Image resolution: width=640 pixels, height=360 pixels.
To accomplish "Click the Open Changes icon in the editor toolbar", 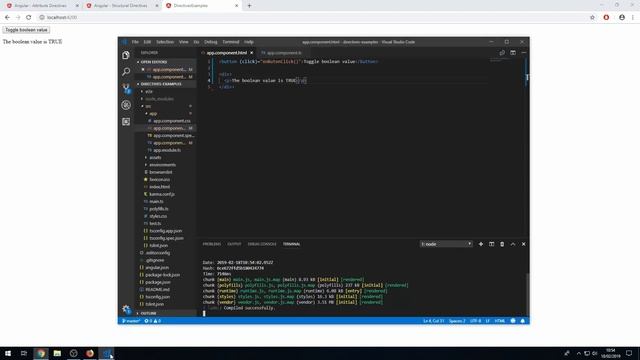I will tap(502, 53).
